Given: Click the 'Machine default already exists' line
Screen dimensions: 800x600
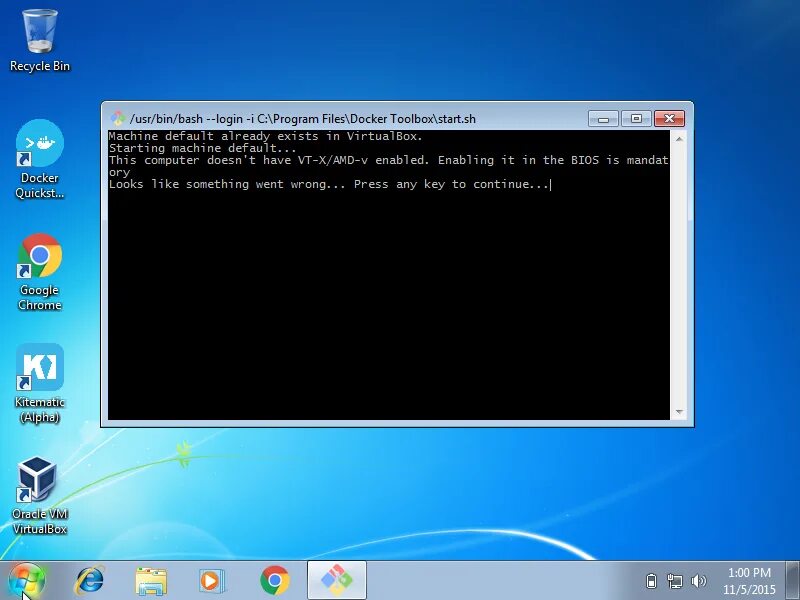Looking at the screenshot, I should (265, 136).
